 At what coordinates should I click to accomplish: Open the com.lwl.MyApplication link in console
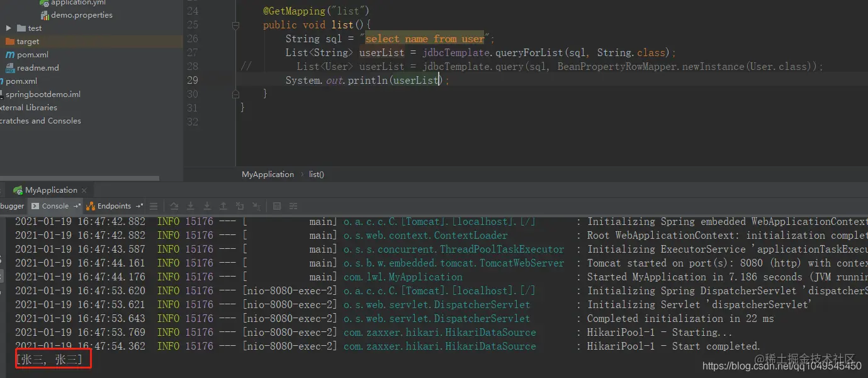[403, 277]
